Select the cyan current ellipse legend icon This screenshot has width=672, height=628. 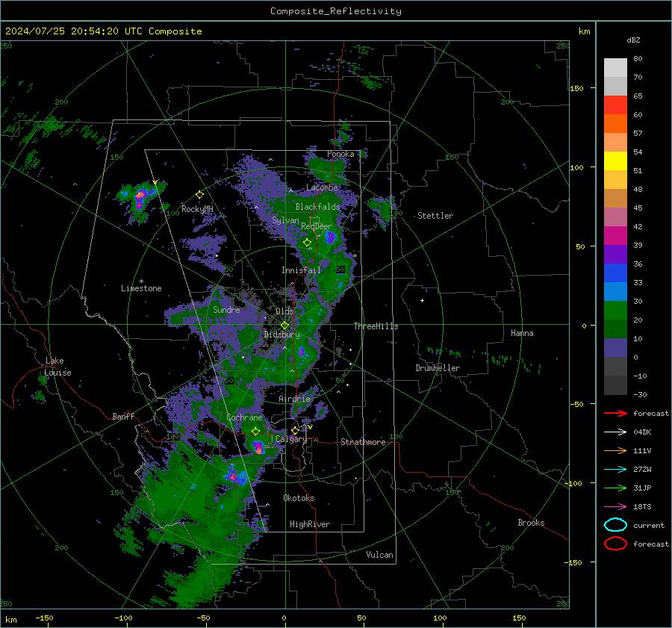[x=615, y=525]
